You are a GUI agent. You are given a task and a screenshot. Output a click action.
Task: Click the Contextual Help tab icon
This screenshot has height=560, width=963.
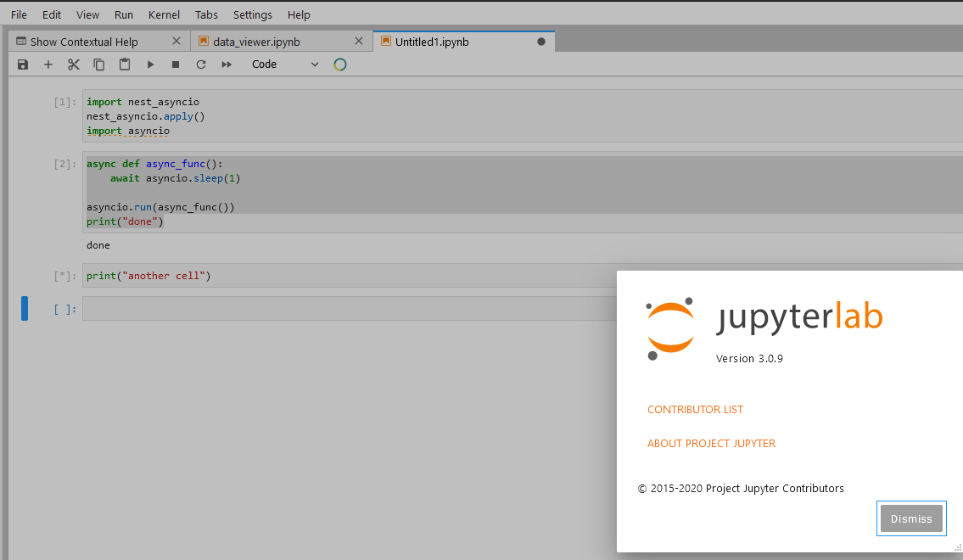[x=21, y=41]
